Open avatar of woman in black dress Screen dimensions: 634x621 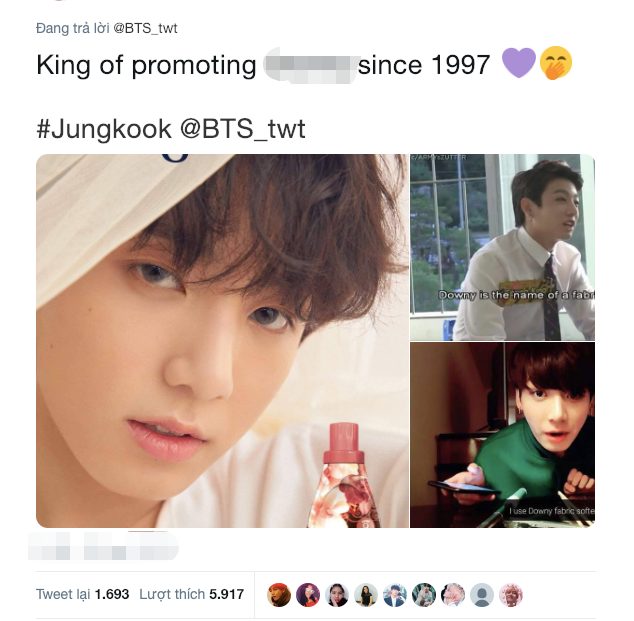(366, 595)
